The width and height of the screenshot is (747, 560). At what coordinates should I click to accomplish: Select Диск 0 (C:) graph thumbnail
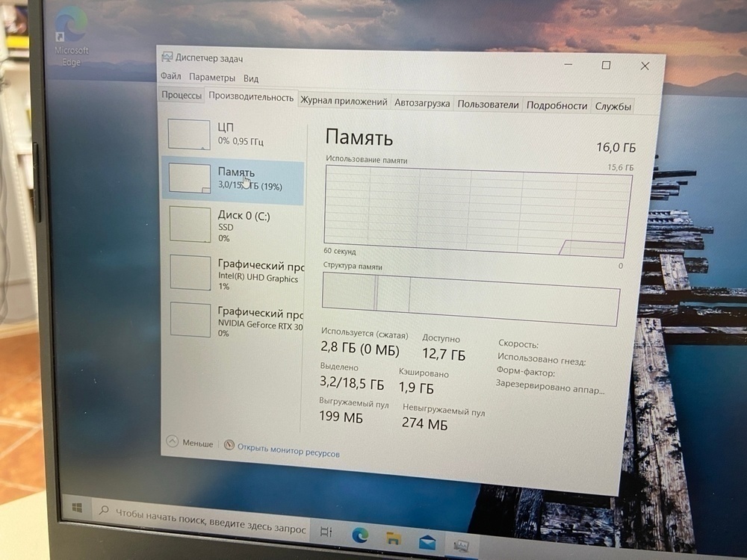pyautogui.click(x=190, y=224)
